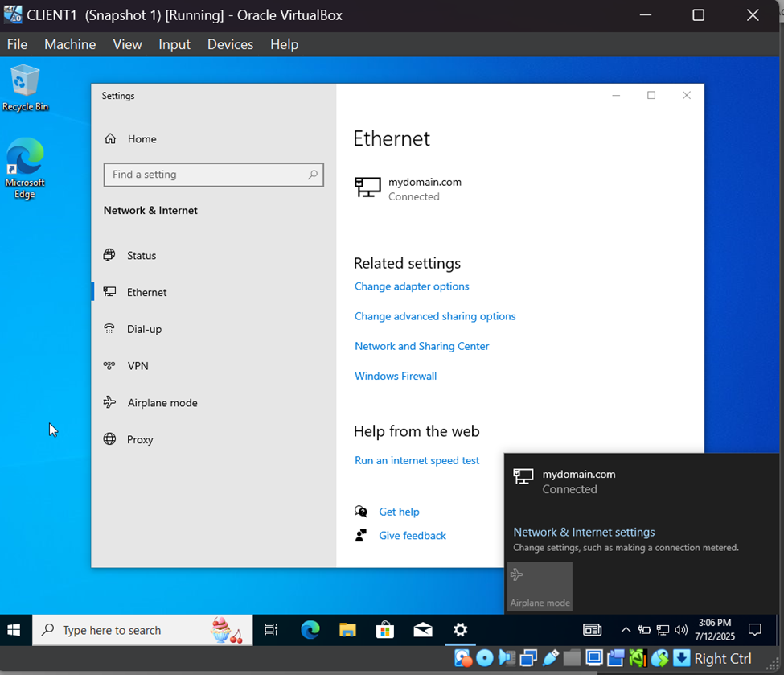Click the VirtualBox audio indicator
This screenshot has height=675, width=784.
pyautogui.click(x=507, y=658)
